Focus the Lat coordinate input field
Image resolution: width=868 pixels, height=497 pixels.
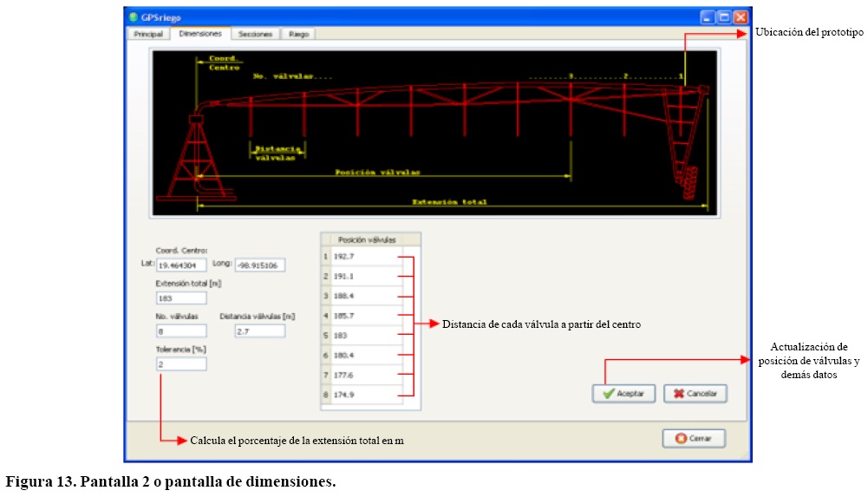coord(180,265)
